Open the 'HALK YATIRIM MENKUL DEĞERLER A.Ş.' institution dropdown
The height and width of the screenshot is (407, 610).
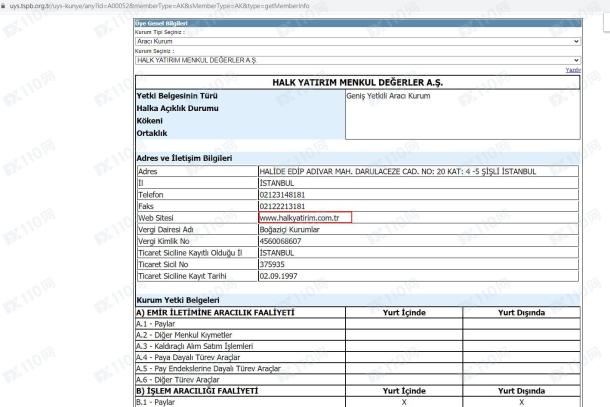point(358,60)
